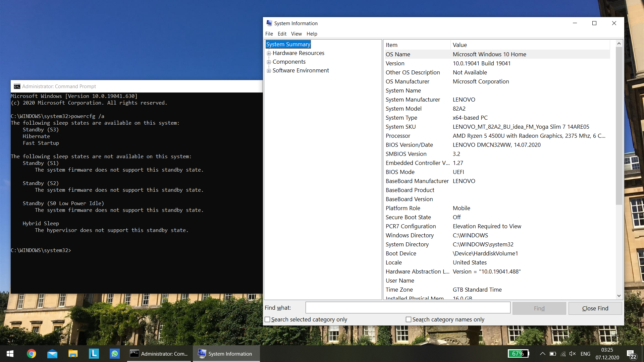Select the SMBIOS Version row
Screen dimensions: 644x362
pyautogui.click(x=497, y=154)
